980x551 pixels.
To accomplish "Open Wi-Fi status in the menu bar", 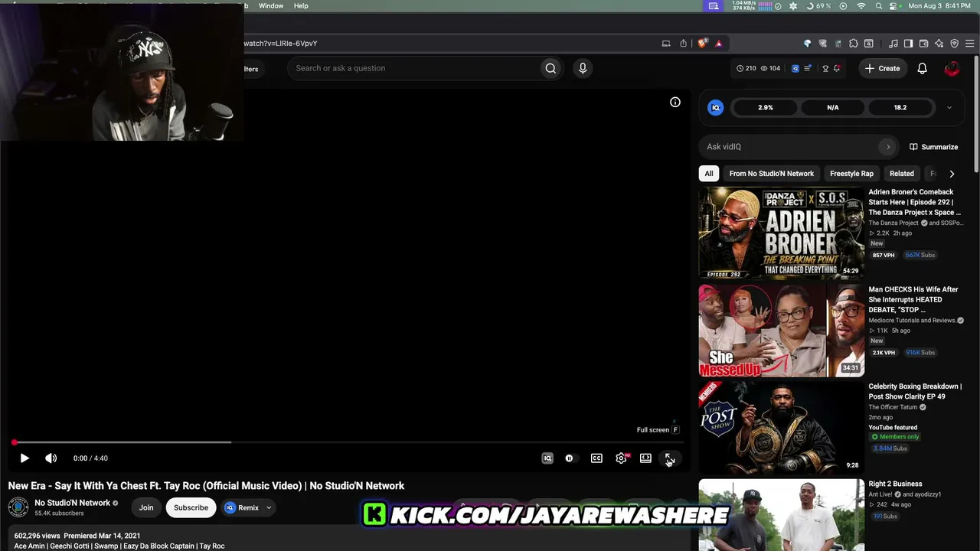I will [861, 6].
